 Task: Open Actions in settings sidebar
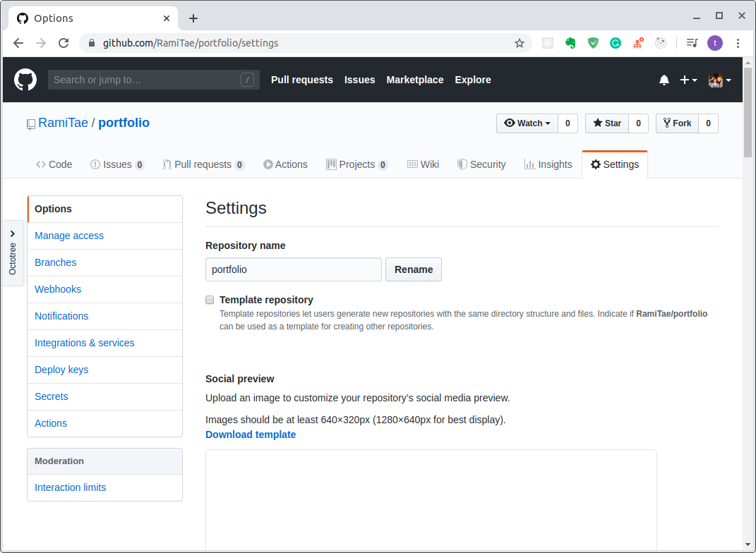[105, 423]
